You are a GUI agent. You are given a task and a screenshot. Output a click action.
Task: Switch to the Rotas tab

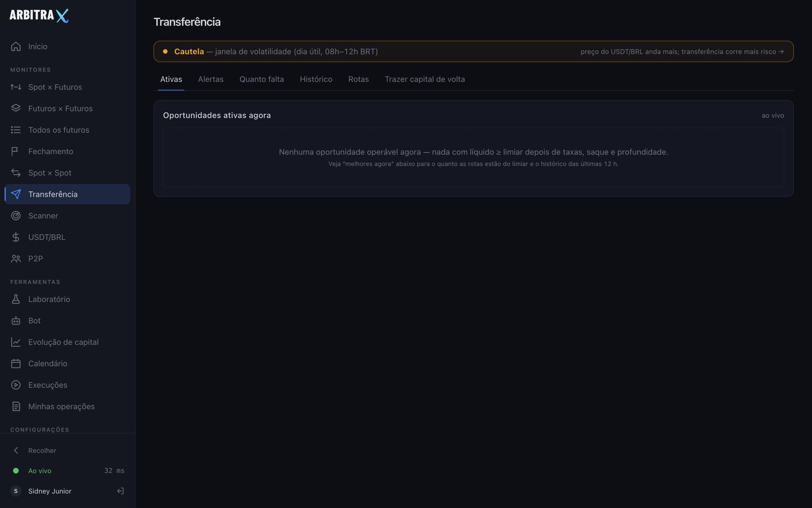pyautogui.click(x=359, y=79)
